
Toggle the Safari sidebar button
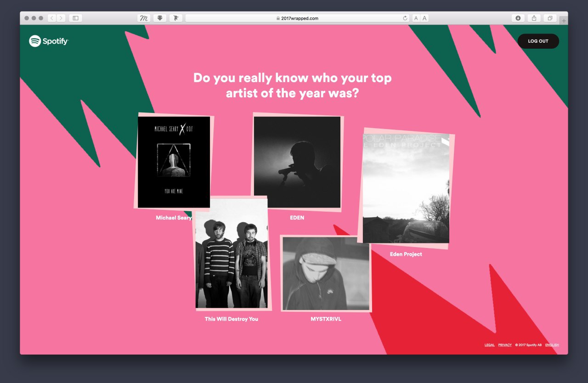[76, 18]
